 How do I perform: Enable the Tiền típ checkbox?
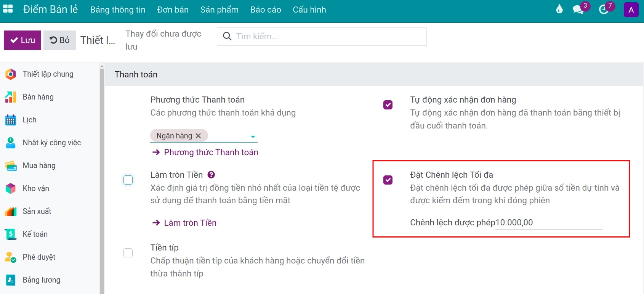point(128,253)
